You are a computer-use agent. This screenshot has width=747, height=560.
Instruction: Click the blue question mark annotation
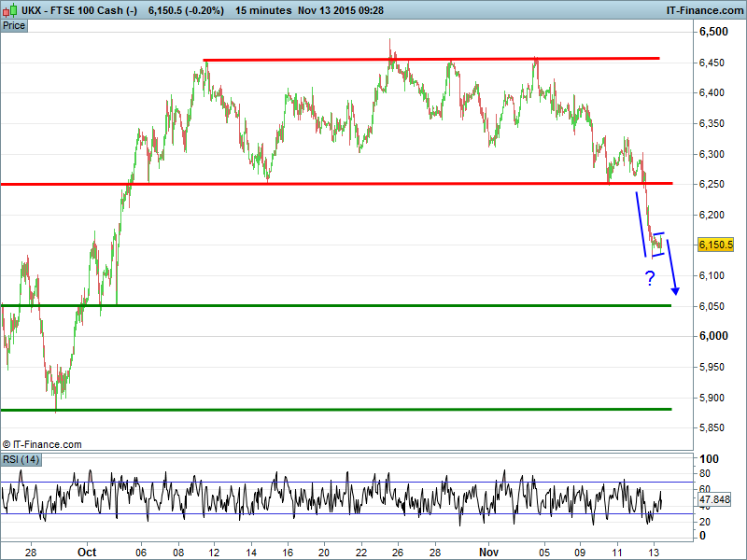(x=650, y=277)
